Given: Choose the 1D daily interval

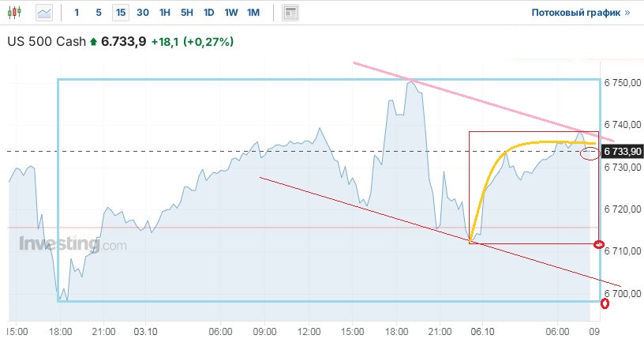Looking at the screenshot, I should tap(208, 13).
